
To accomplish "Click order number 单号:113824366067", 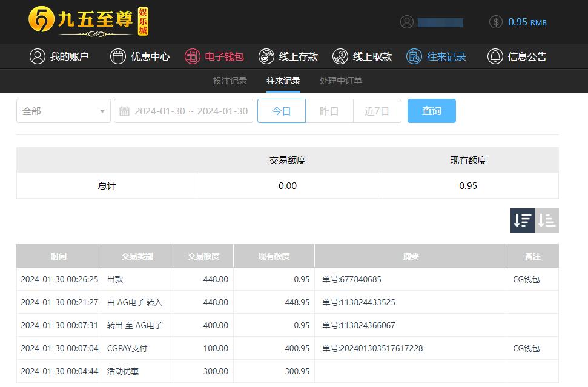I will (359, 325).
